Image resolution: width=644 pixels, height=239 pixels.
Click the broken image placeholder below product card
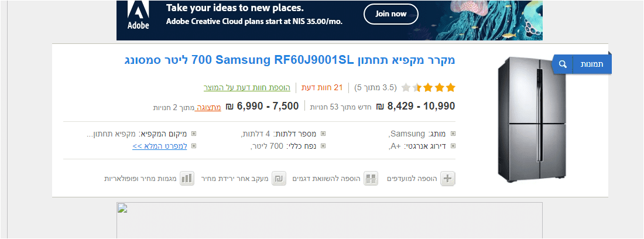(x=329, y=220)
